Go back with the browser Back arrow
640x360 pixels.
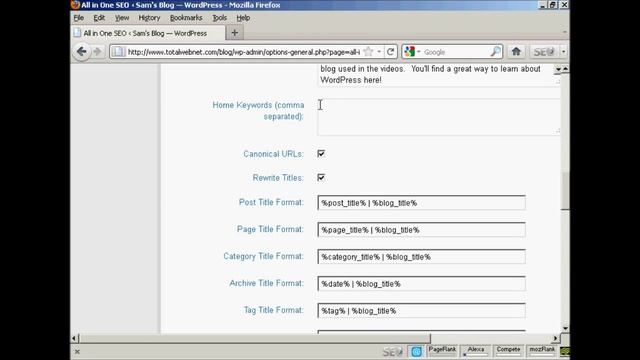tap(82, 52)
